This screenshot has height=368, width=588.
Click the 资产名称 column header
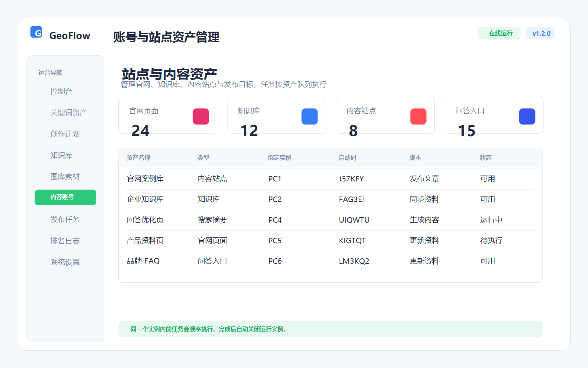[x=139, y=158]
